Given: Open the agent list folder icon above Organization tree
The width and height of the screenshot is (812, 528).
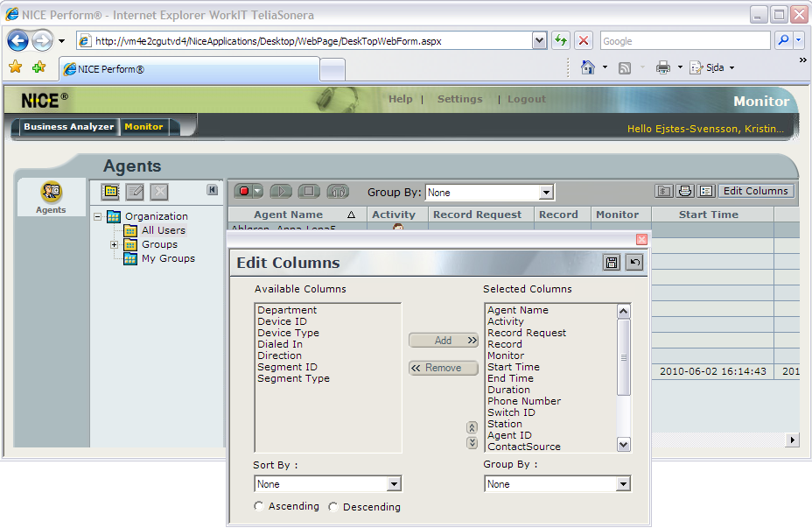Looking at the screenshot, I should point(110,192).
